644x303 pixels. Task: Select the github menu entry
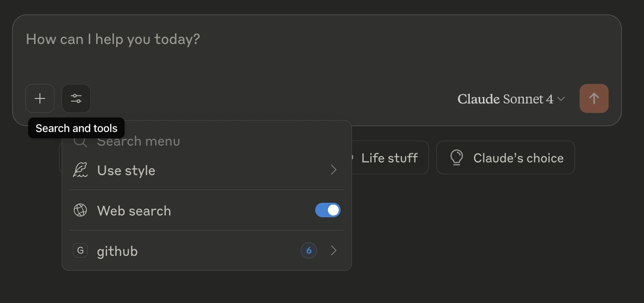[x=207, y=250]
